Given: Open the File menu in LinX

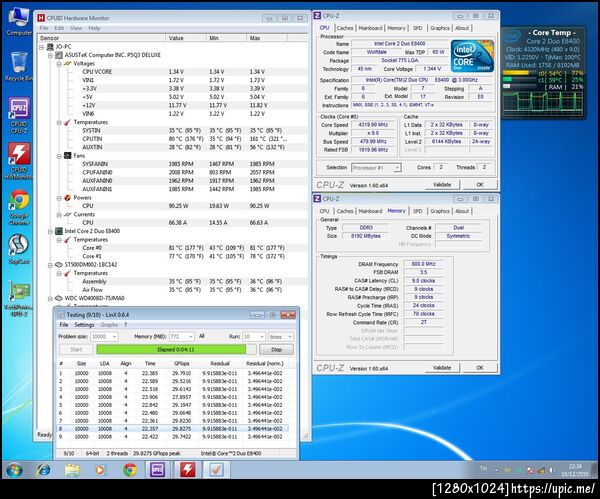Looking at the screenshot, I should coord(64,325).
